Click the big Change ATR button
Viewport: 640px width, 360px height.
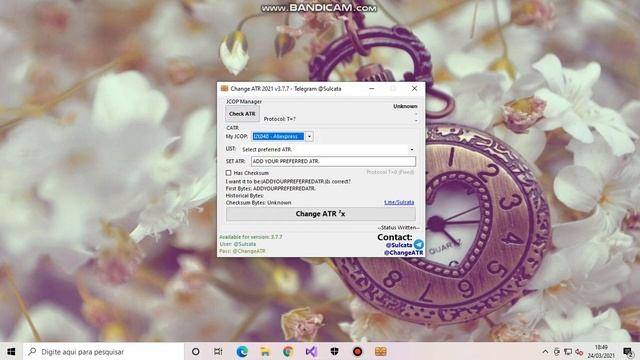[321, 214]
